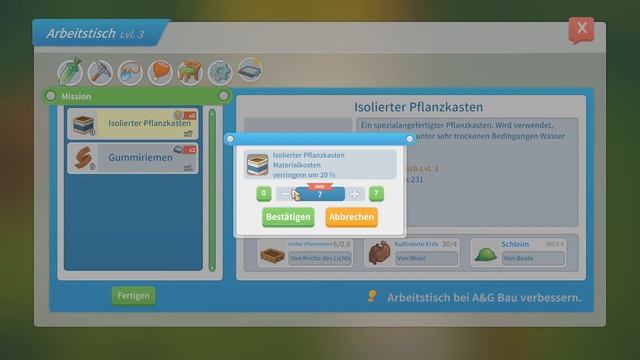Click the blue quantity slider showing 7

click(320, 194)
